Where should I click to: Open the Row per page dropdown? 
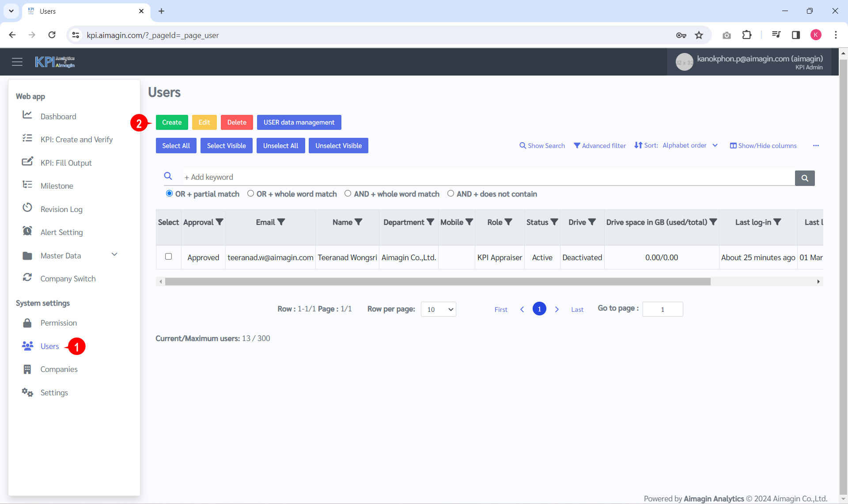pyautogui.click(x=438, y=309)
